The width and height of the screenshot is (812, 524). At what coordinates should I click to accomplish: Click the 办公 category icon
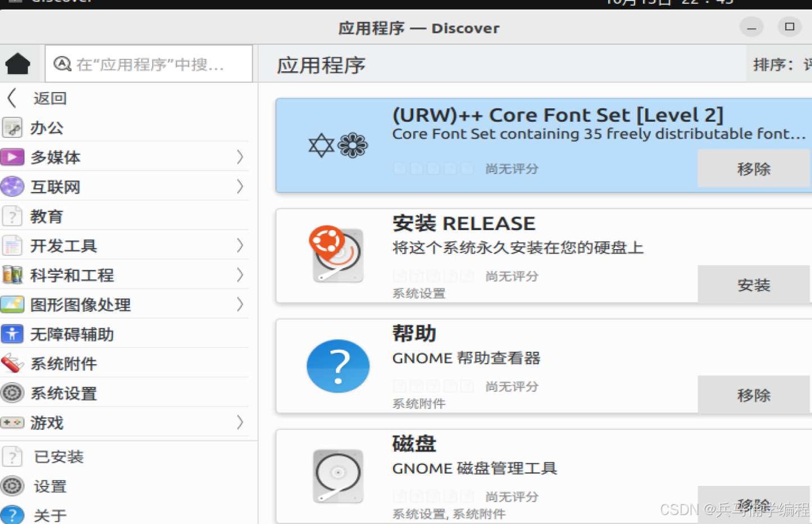[12, 127]
